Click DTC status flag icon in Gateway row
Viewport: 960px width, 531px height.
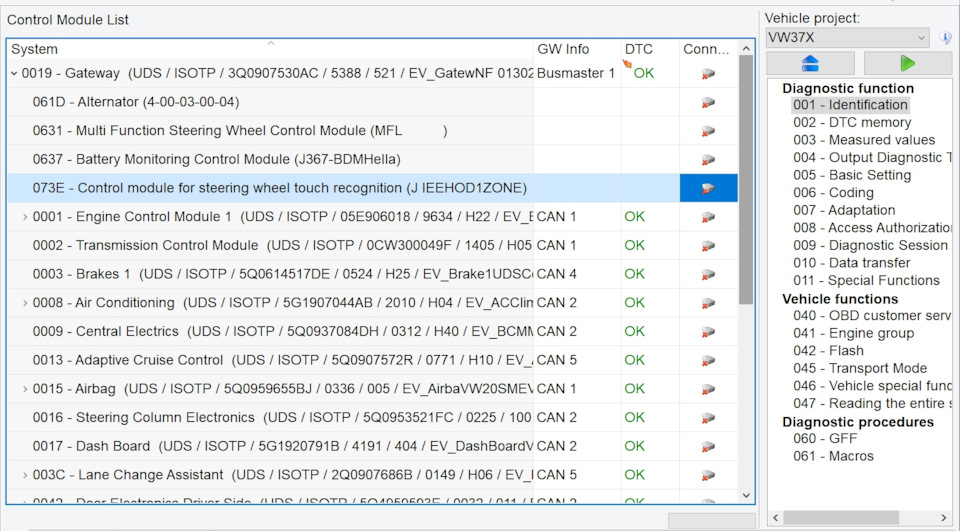coord(627,63)
